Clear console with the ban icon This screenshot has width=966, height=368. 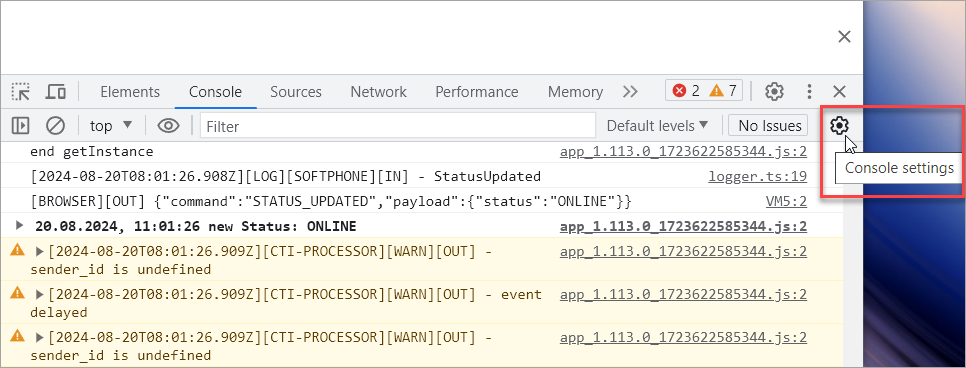pyautogui.click(x=55, y=126)
